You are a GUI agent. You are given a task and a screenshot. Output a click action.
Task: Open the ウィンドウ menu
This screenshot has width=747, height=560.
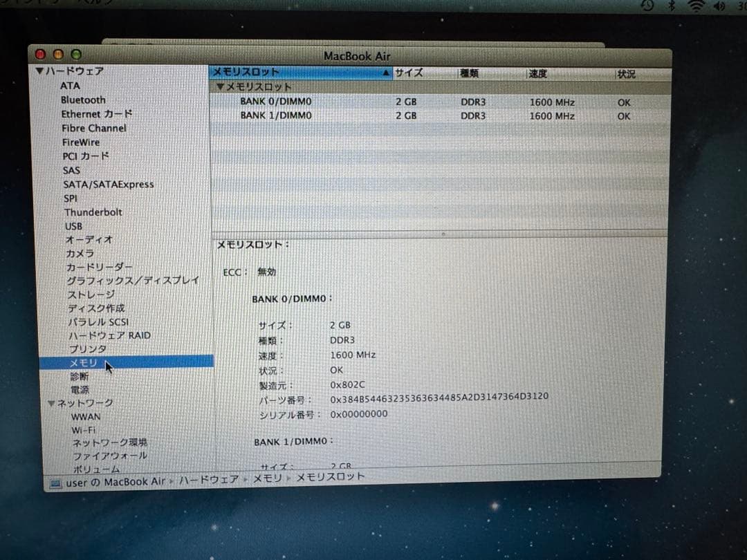pyautogui.click(x=31, y=3)
